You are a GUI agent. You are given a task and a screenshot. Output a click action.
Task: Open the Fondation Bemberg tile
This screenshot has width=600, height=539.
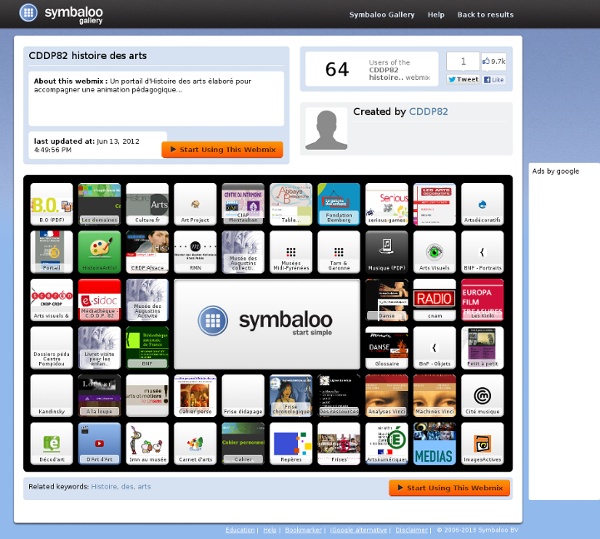pos(339,204)
